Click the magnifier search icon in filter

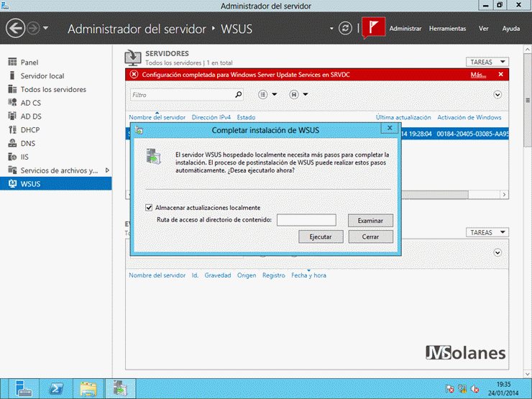(239, 95)
